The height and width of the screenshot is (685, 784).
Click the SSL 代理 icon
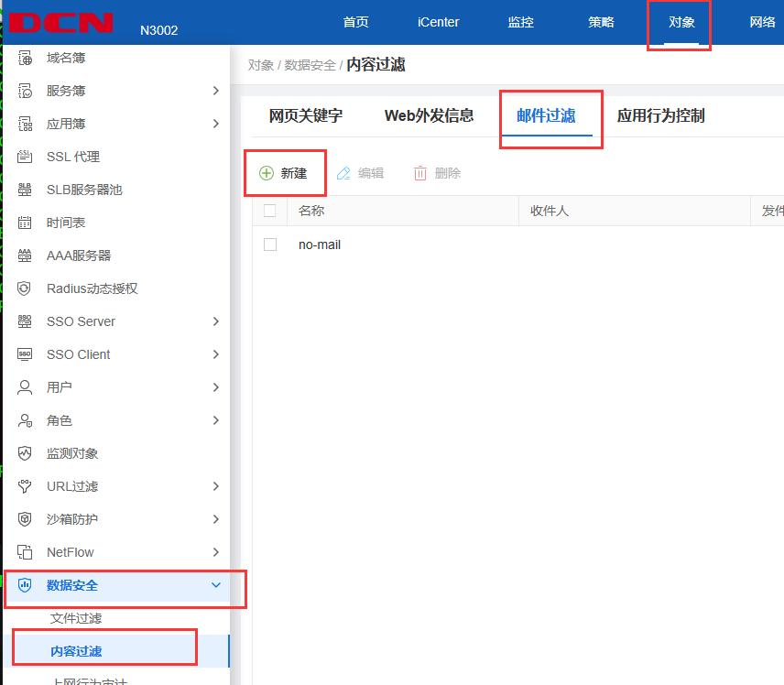(25, 157)
